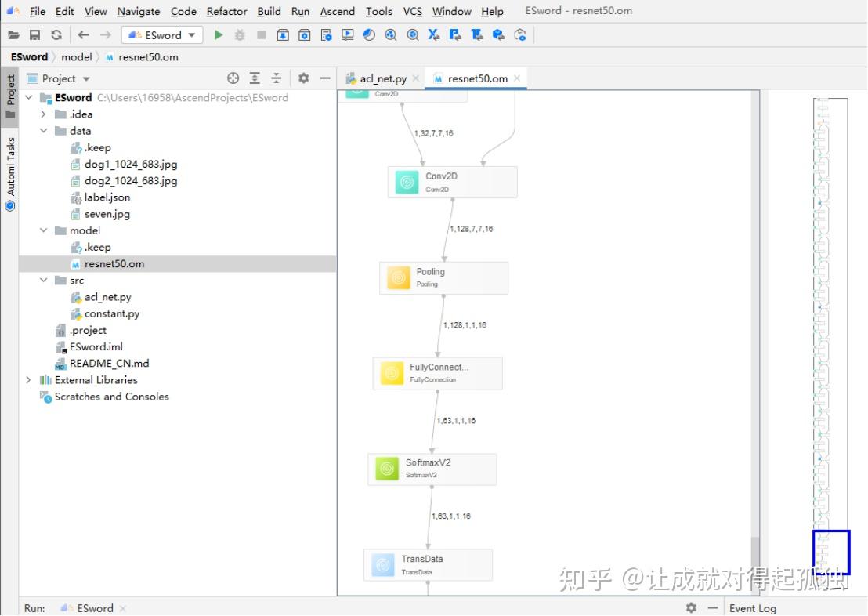Click the Debug bug icon in toolbar

click(239, 34)
